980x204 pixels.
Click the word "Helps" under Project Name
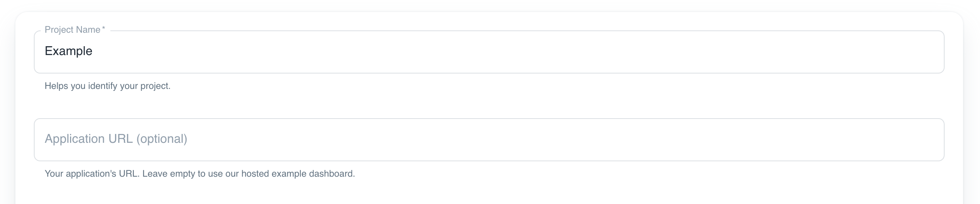point(56,86)
